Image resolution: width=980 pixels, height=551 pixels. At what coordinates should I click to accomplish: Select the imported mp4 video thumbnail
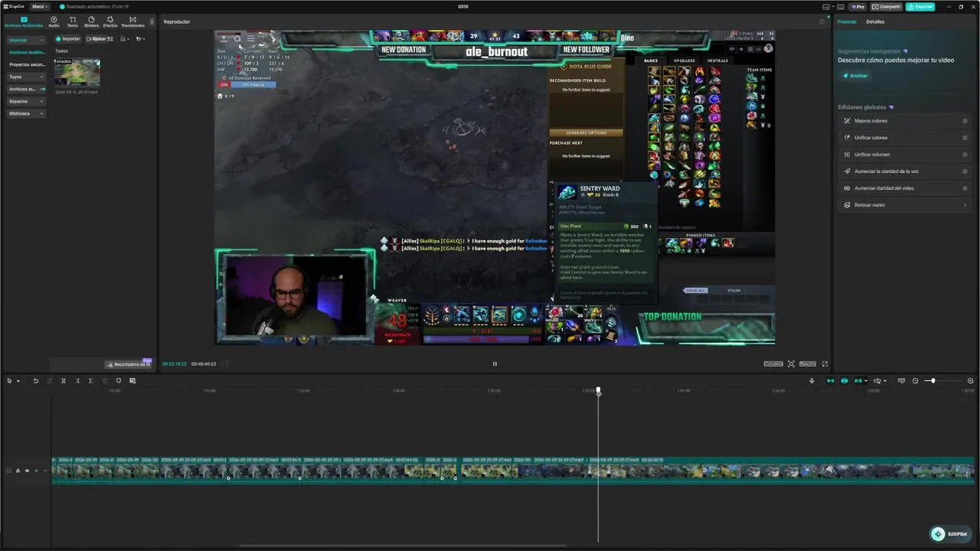77,73
